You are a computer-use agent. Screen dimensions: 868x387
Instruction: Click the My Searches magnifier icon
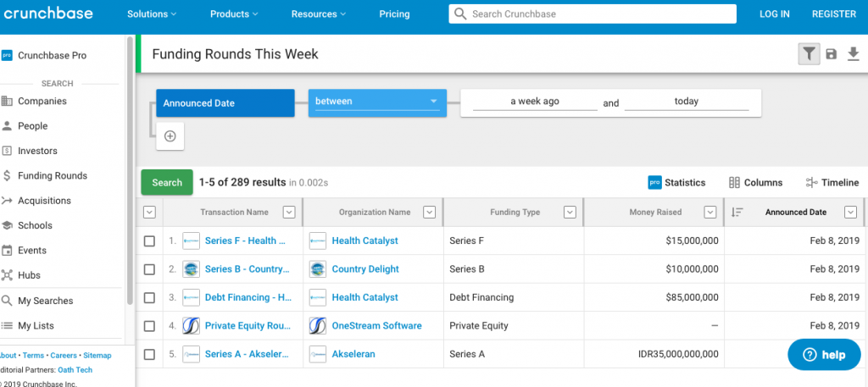7,301
